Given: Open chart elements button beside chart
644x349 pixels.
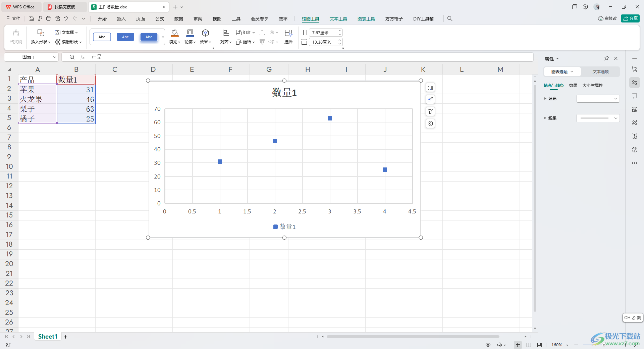Looking at the screenshot, I should point(430,88).
